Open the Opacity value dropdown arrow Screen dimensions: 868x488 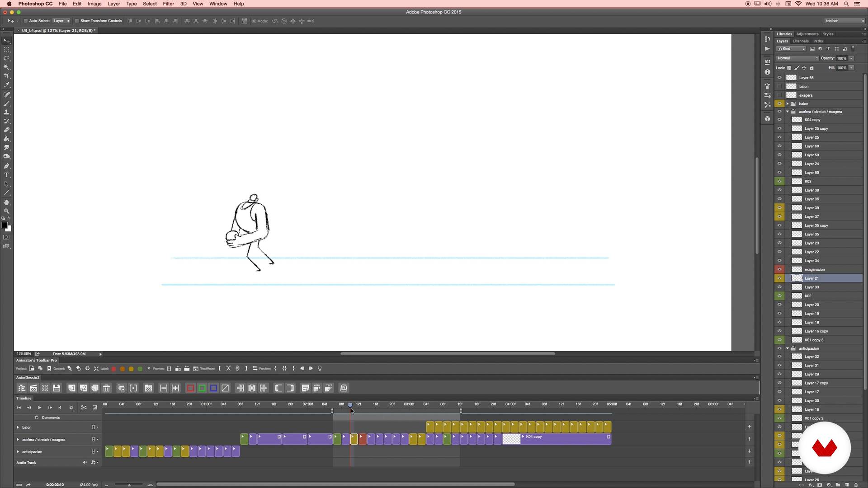pos(851,58)
